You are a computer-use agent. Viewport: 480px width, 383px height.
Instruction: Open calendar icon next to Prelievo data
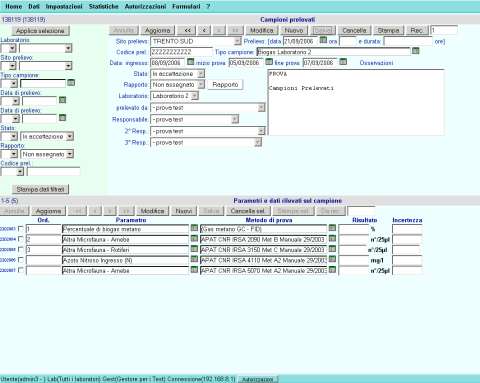click(323, 40)
